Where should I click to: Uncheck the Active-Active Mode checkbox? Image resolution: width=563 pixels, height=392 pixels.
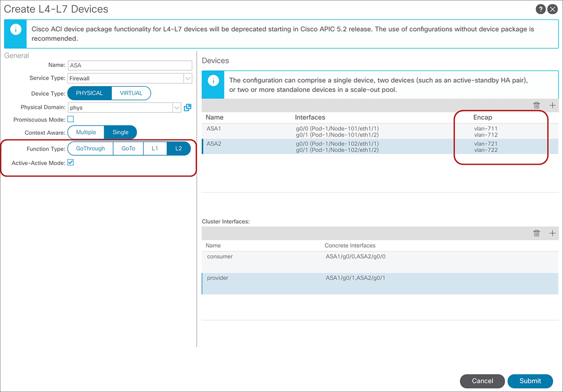point(70,163)
